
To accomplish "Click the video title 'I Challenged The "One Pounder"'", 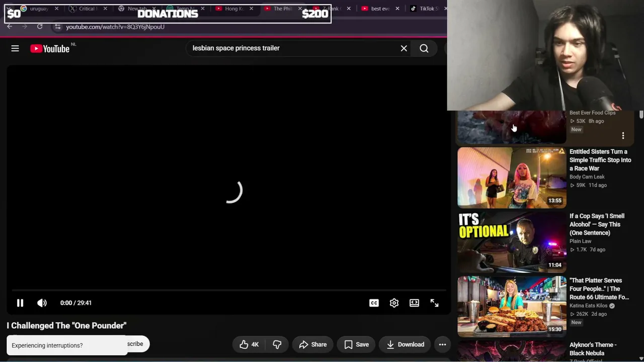I will (66, 325).
